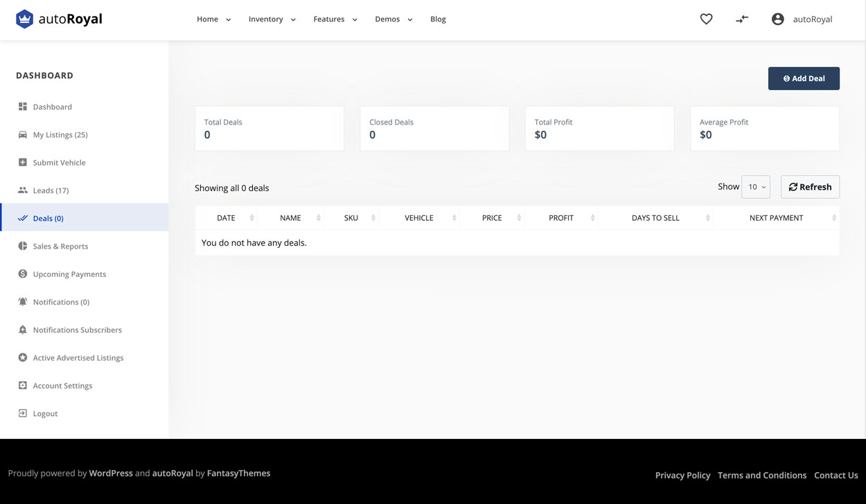Image resolution: width=866 pixels, height=504 pixels.
Task: Click the Average Profit summary card
Action: tap(765, 128)
